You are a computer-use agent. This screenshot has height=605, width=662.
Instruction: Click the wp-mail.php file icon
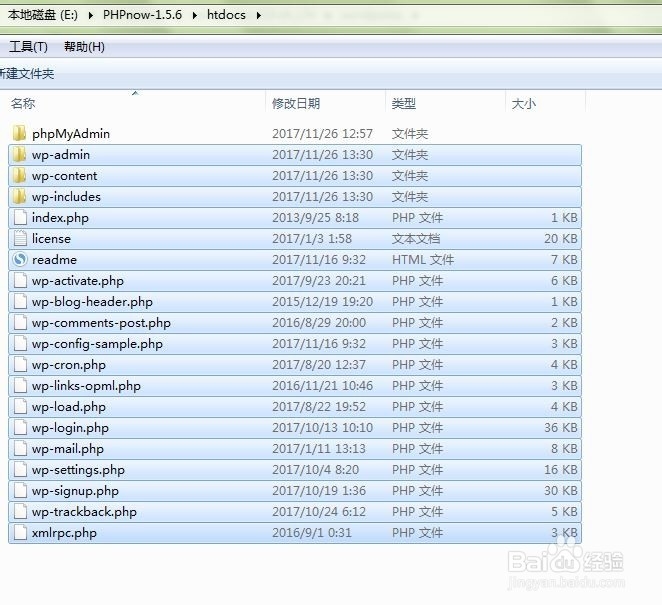click(20, 449)
